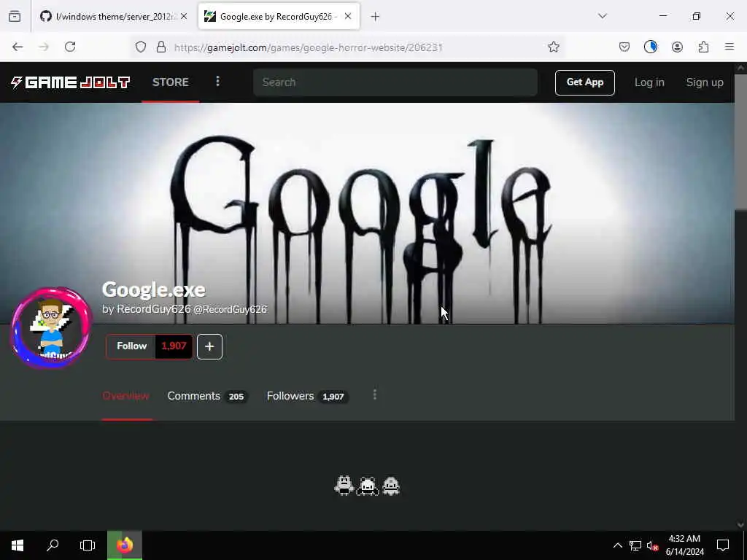The image size is (747, 560).
Task: Add game to a collection with plus
Action: [209, 346]
